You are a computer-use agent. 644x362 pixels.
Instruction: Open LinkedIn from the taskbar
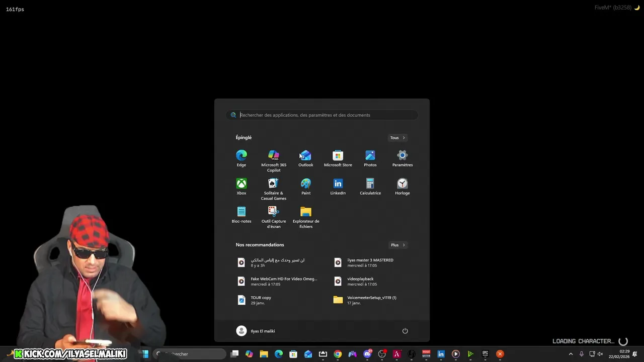coord(441,354)
